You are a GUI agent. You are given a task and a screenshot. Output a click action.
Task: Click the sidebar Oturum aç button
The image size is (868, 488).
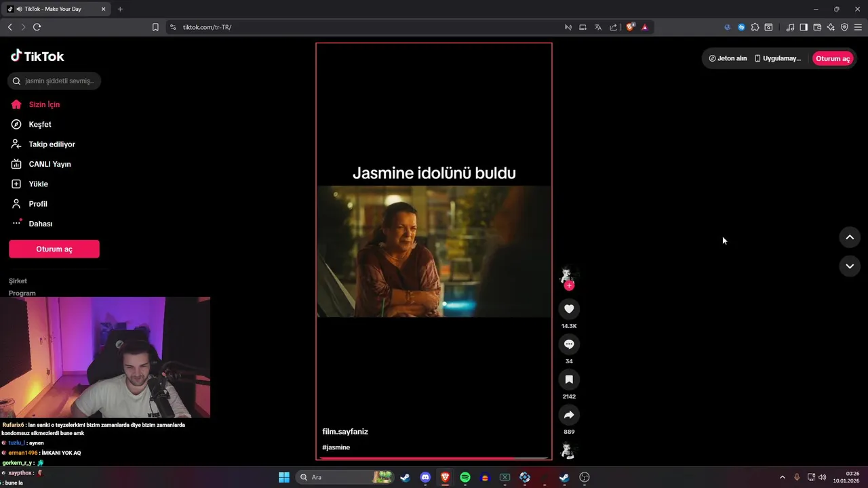(54, 249)
